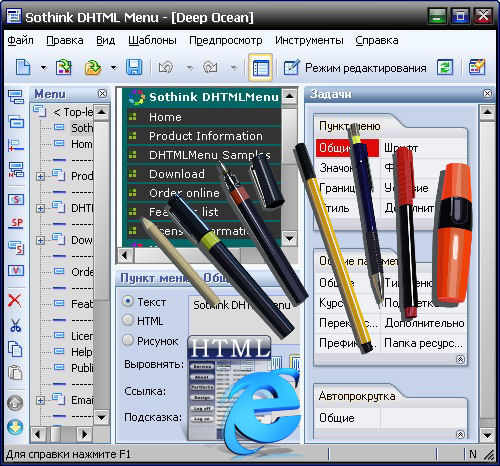Click the Save floppy disk icon
Screen dimensions: 500x466
(134, 67)
